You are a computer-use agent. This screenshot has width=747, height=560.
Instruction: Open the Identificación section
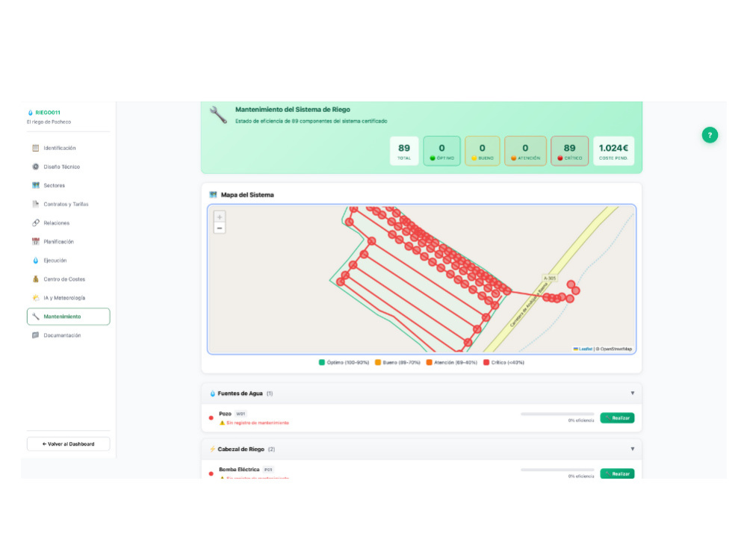tap(69, 148)
